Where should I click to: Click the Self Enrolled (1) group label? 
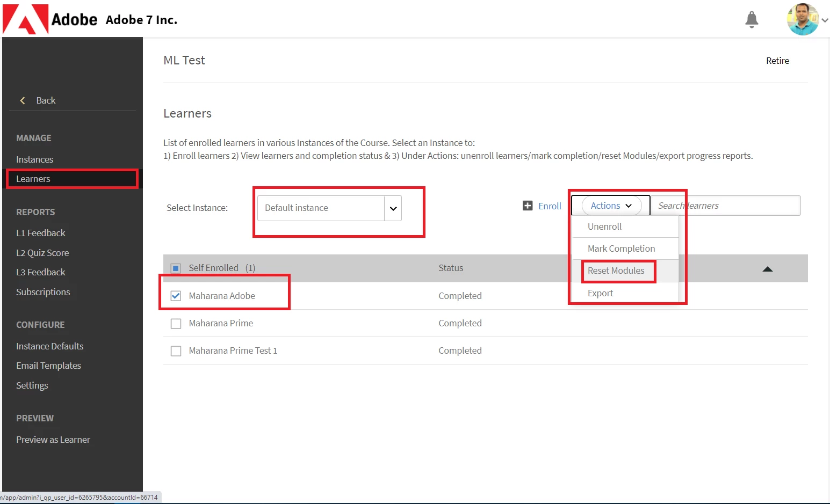222,268
